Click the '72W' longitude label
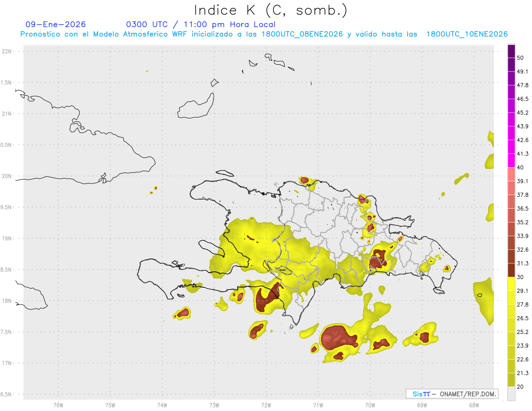This screenshot has width=532, height=411. [x=266, y=405]
